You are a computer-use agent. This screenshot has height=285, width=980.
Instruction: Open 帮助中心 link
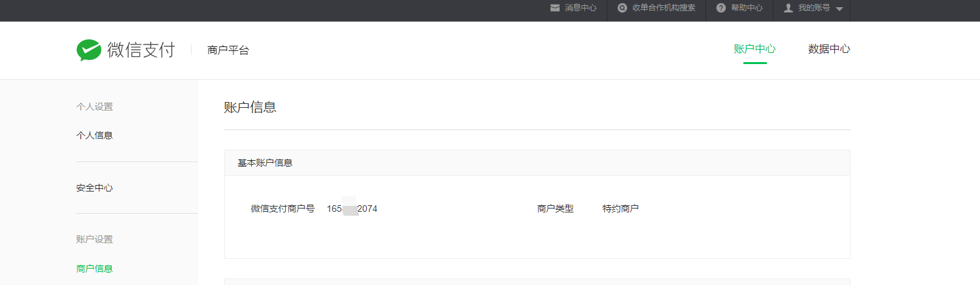[747, 8]
